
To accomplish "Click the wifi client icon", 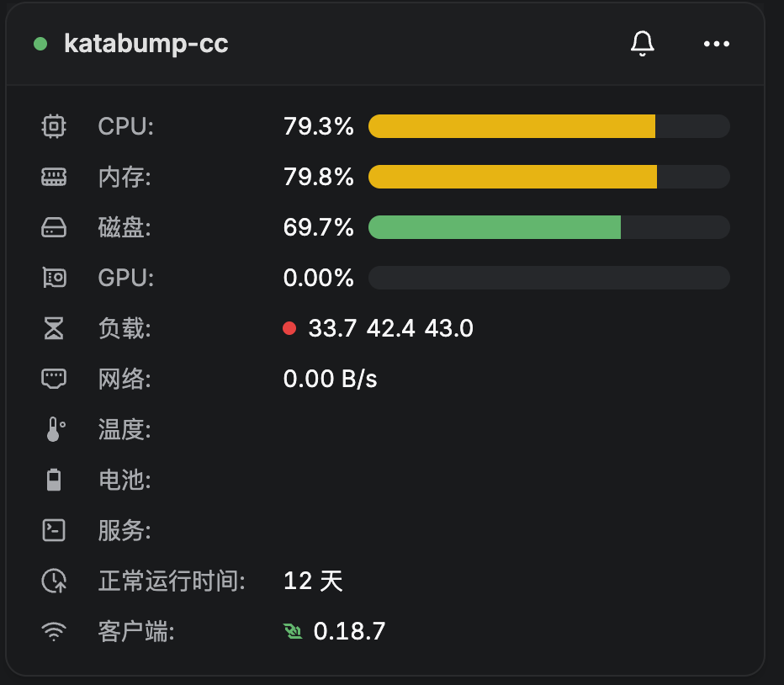I will coord(54,631).
